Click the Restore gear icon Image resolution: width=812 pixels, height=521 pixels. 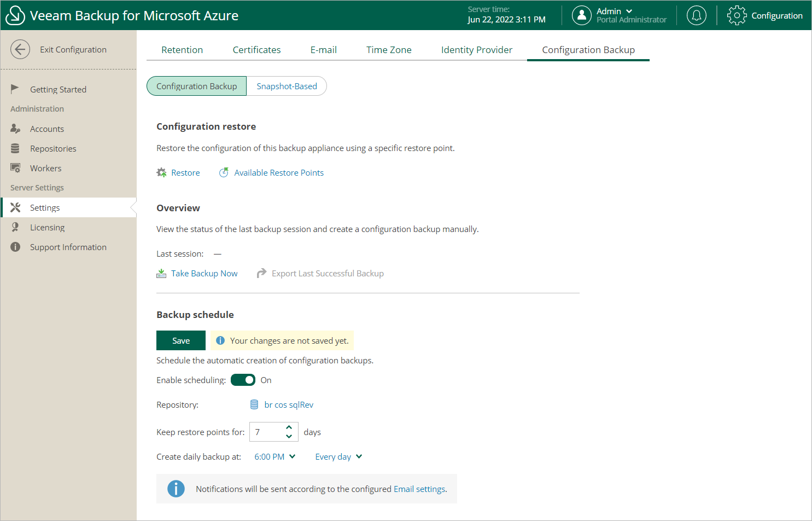(x=161, y=172)
